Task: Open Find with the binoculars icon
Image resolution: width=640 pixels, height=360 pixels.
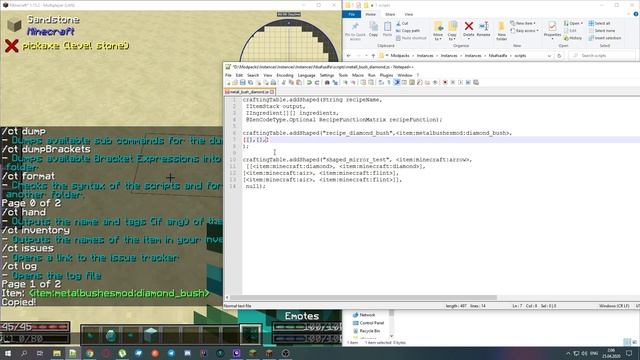Action: pyautogui.click(x=327, y=82)
